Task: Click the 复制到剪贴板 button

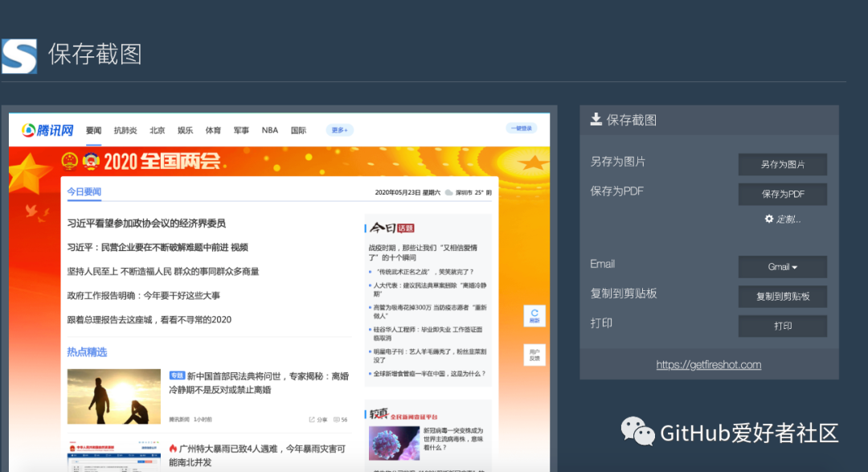Action: pyautogui.click(x=783, y=297)
